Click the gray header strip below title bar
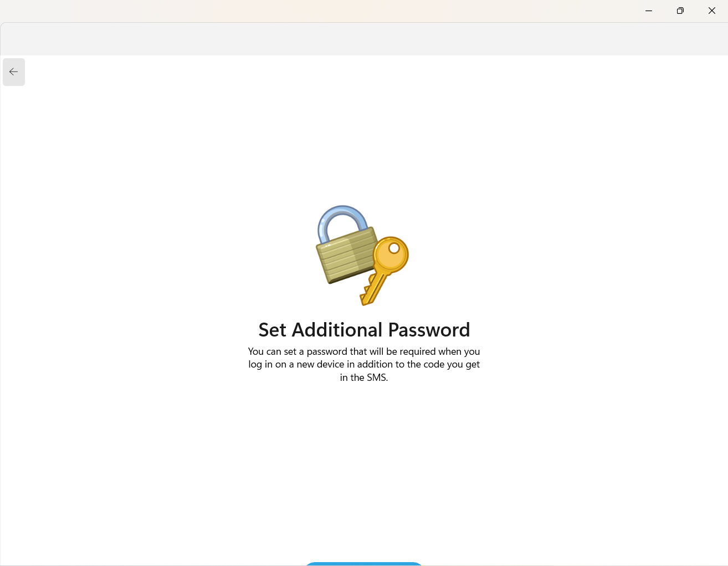Image resolution: width=728 pixels, height=566 pixels. pos(364,39)
